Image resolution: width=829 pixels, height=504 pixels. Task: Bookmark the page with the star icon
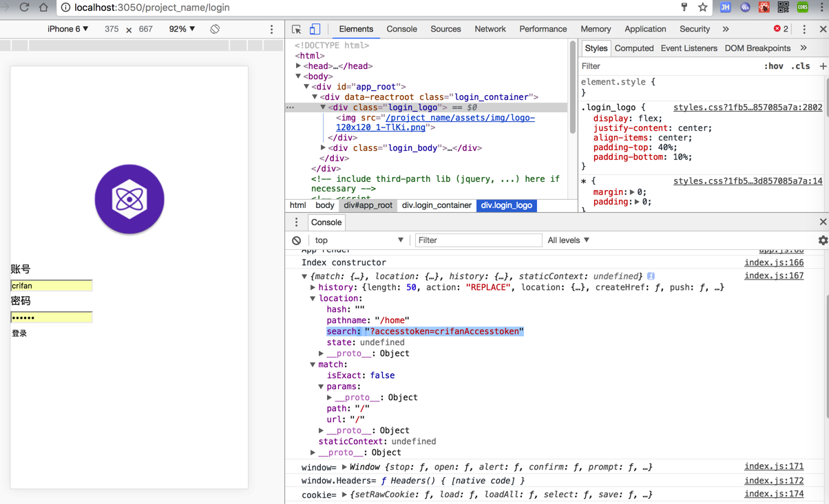point(702,8)
